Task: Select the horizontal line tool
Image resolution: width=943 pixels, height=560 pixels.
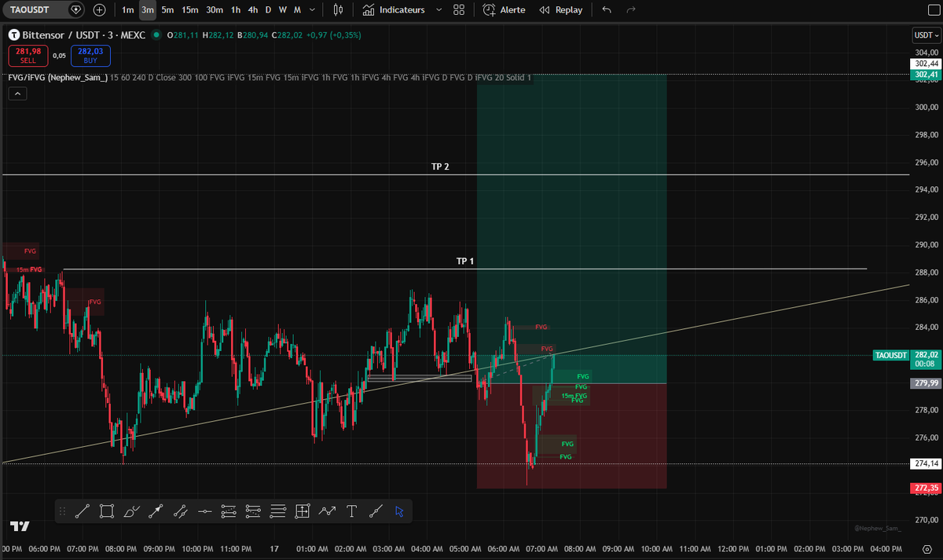Action: coord(204,511)
